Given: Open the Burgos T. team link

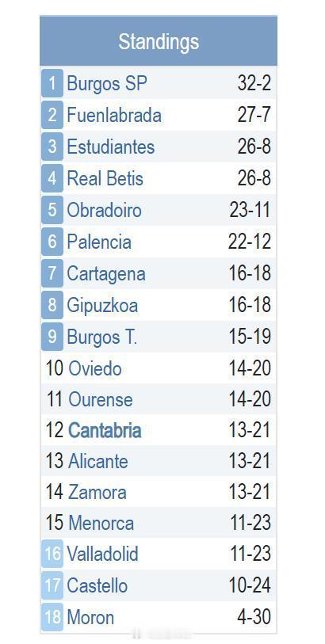Looking at the screenshot, I should (x=102, y=337).
